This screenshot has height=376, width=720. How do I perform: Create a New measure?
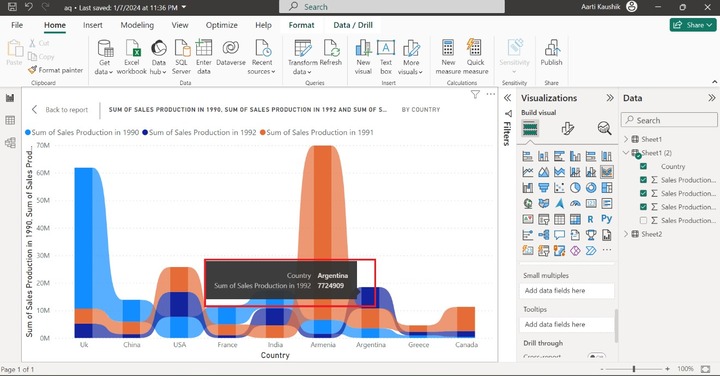pos(448,57)
